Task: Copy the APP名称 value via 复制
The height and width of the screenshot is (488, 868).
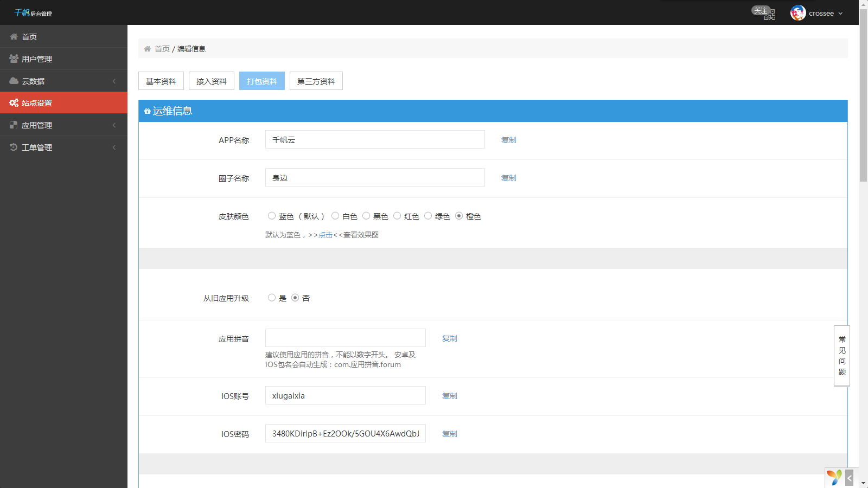Action: 509,140
